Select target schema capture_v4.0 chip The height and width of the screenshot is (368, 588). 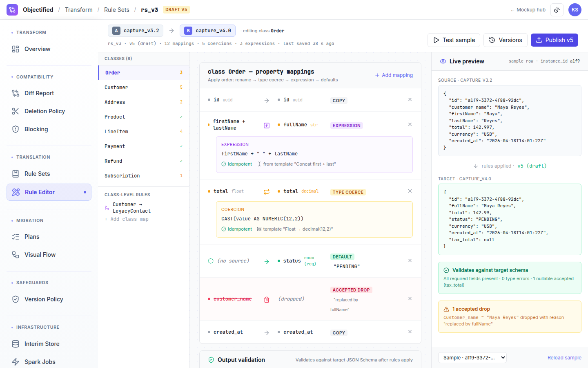point(207,31)
